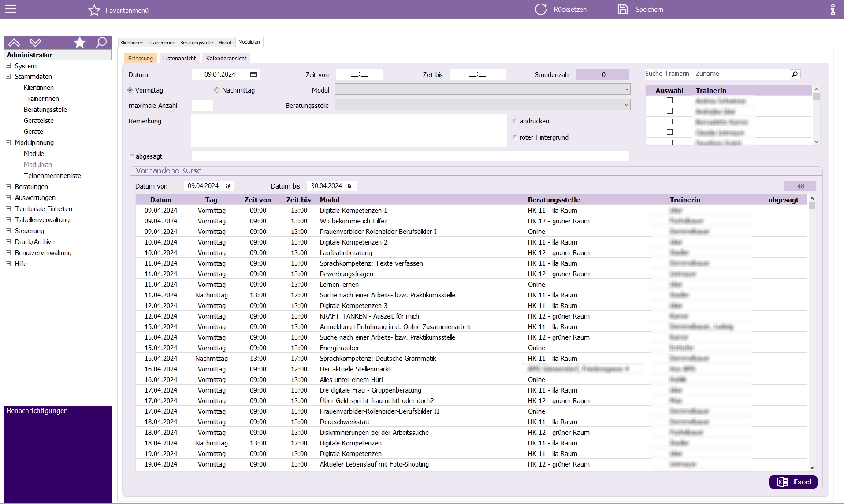The width and height of the screenshot is (844, 504).
Task: Switch to the Kalenderansicht tab
Action: 226,58
